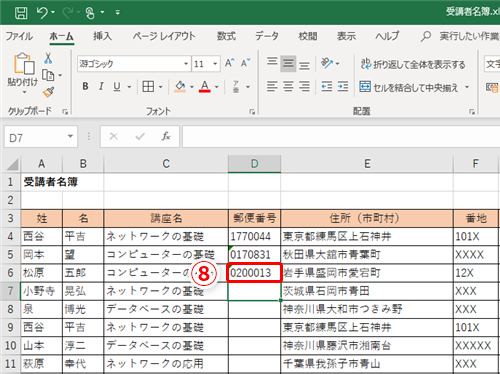Toggle middle vertical alignment

(x=288, y=63)
